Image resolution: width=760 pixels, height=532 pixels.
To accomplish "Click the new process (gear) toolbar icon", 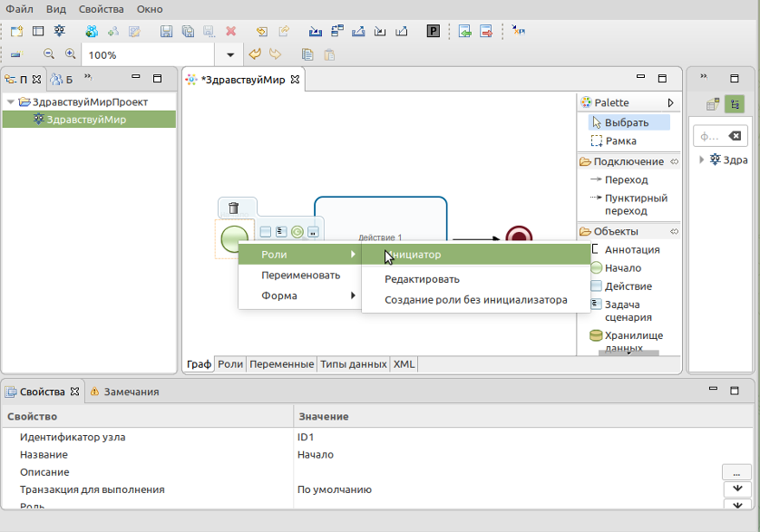I will (59, 32).
